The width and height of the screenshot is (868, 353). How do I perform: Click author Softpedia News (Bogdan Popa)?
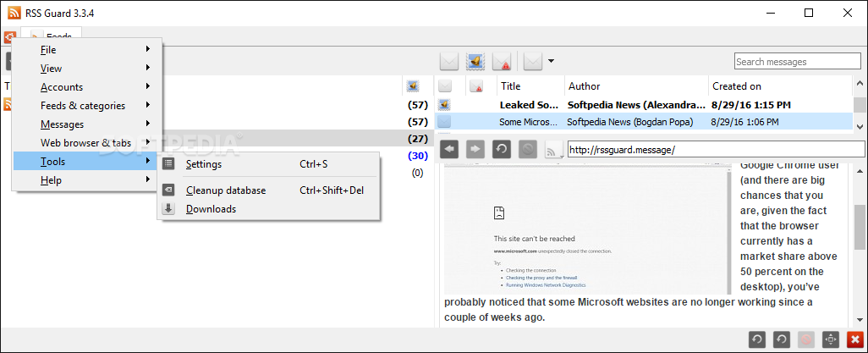tap(630, 122)
